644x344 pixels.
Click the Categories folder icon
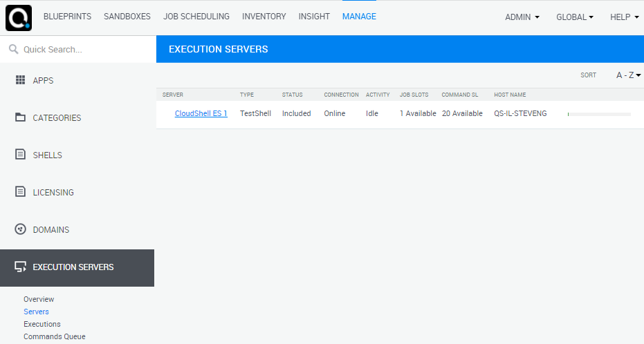(20, 117)
